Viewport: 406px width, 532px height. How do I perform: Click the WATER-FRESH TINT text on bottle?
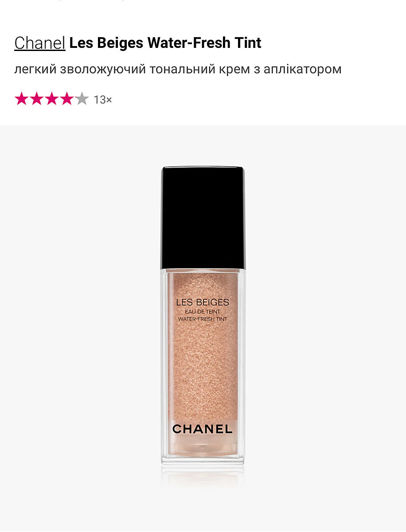click(x=203, y=319)
